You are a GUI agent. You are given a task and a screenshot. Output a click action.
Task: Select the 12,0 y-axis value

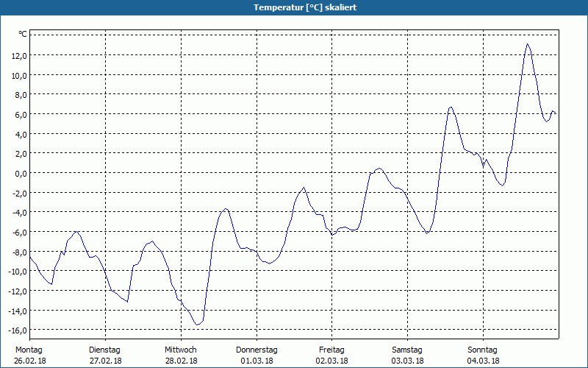(x=19, y=56)
